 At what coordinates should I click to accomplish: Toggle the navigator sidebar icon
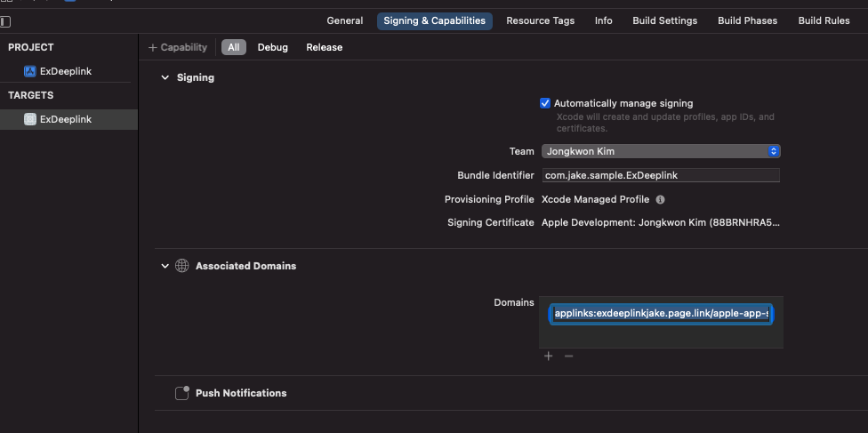point(5,21)
